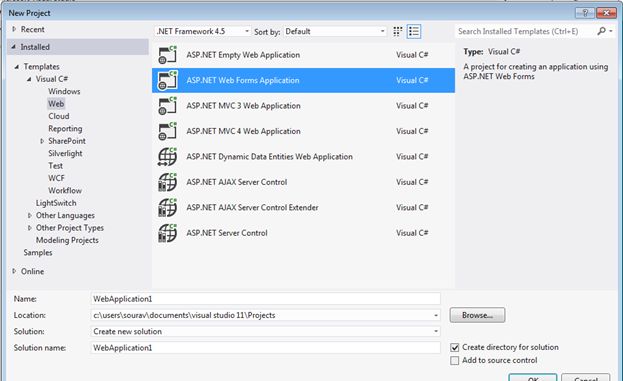Image resolution: width=623 pixels, height=381 pixels.
Task: Select ASP.NET AJAX Server Control Extender text
Action: 252,207
